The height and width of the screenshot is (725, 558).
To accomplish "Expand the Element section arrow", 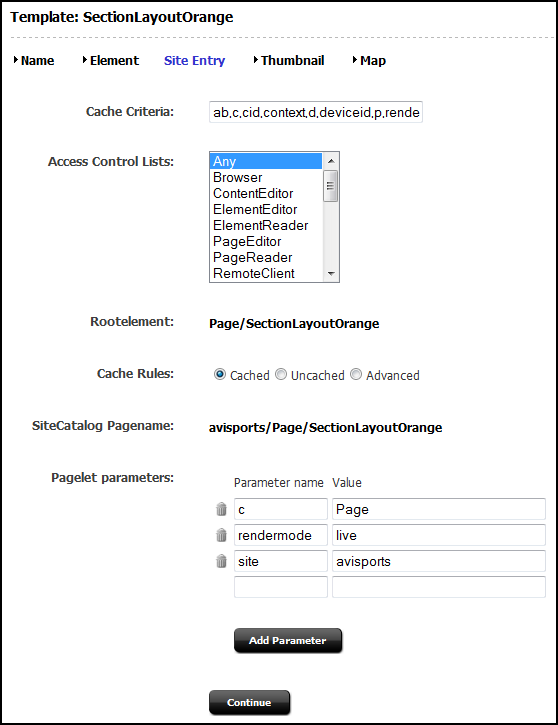I will pyautogui.click(x=85, y=60).
